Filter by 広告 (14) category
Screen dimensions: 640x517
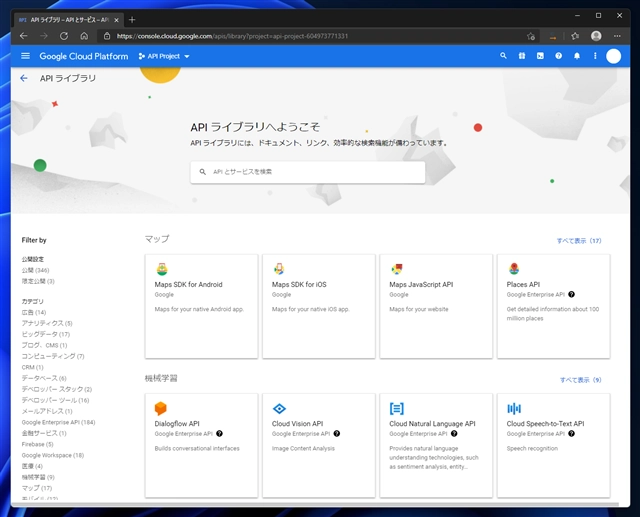click(34, 312)
